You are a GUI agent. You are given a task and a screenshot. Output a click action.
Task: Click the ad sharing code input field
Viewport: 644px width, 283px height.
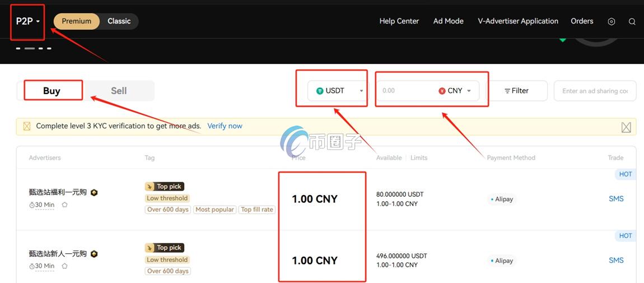click(595, 91)
